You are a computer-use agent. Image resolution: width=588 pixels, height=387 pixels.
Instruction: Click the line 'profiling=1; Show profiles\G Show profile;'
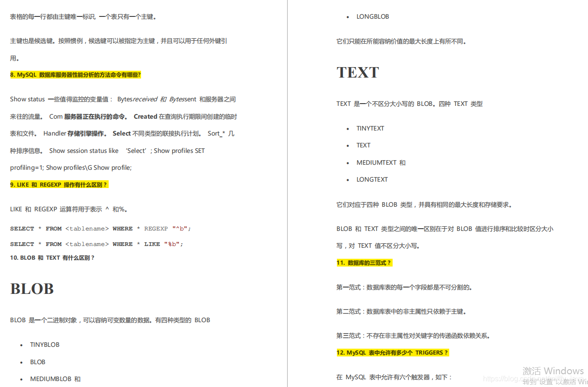pos(71,168)
